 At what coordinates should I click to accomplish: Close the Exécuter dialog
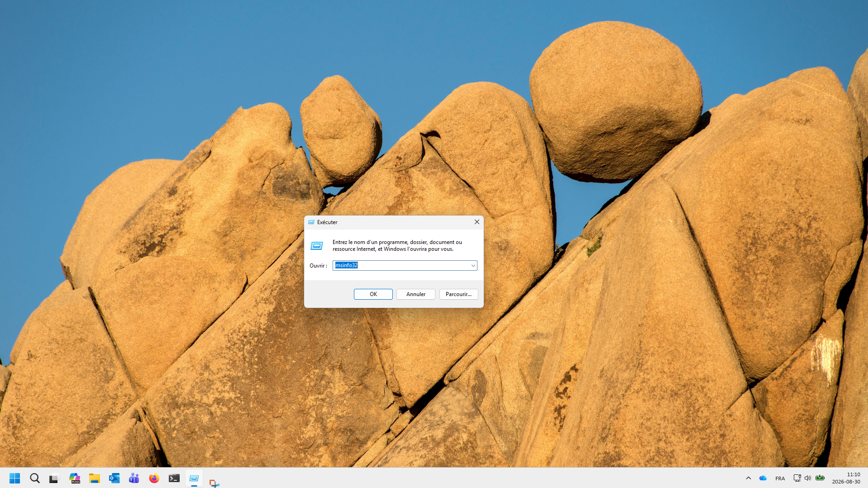point(477,222)
